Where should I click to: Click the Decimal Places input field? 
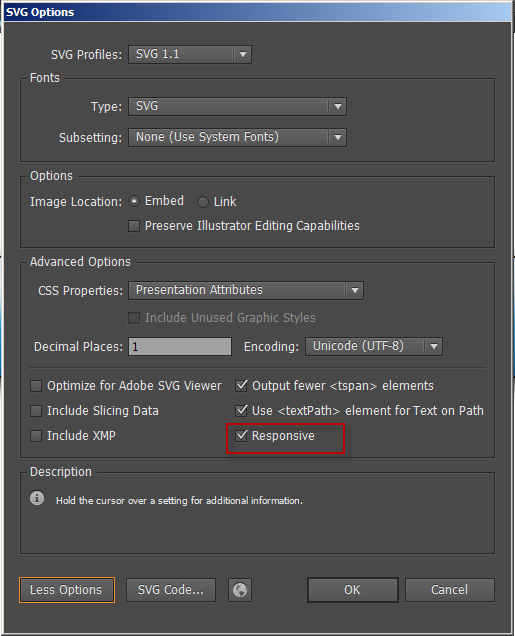coord(180,347)
